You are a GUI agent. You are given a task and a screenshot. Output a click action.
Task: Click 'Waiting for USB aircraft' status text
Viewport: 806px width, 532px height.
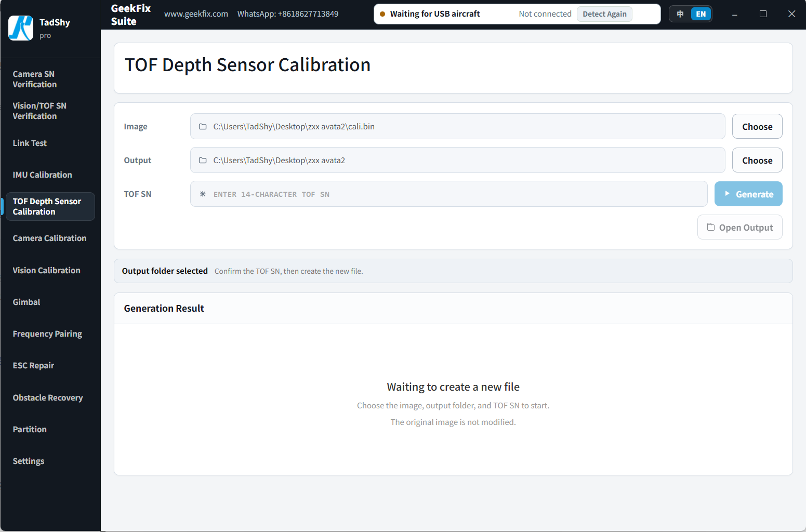[x=435, y=14]
